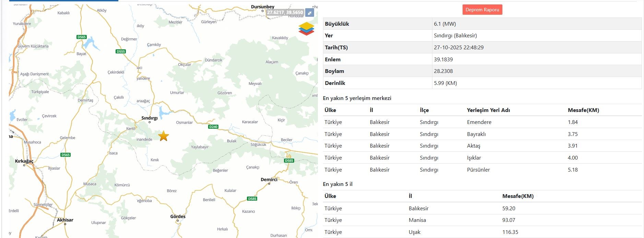Click the Mesafe(KM) header in settlements table
The width and height of the screenshot is (644, 238).
click(x=583, y=110)
